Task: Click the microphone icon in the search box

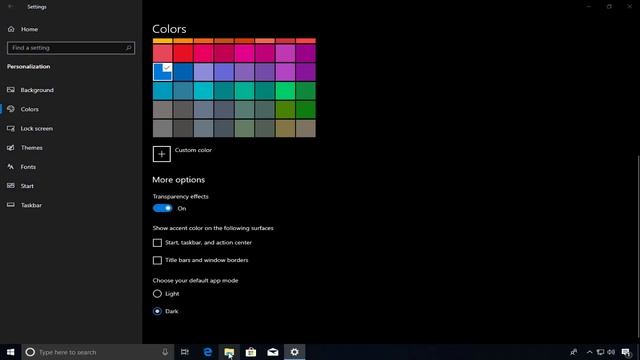Action: click(165, 352)
